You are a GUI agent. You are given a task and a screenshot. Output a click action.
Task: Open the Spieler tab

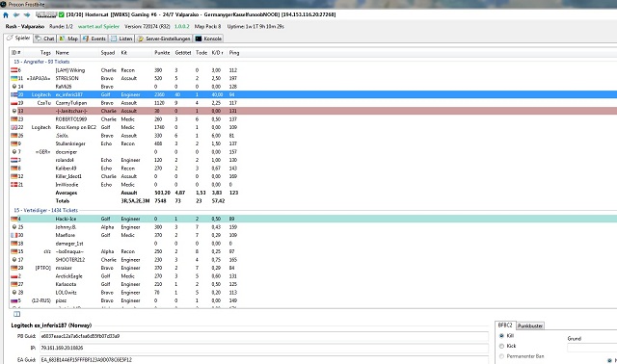pyautogui.click(x=18, y=39)
